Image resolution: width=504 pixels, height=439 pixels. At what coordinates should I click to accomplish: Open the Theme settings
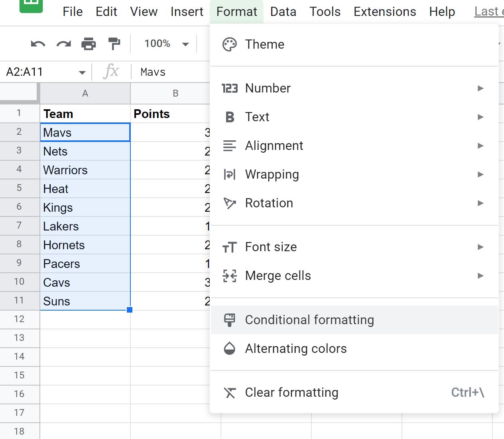click(264, 44)
